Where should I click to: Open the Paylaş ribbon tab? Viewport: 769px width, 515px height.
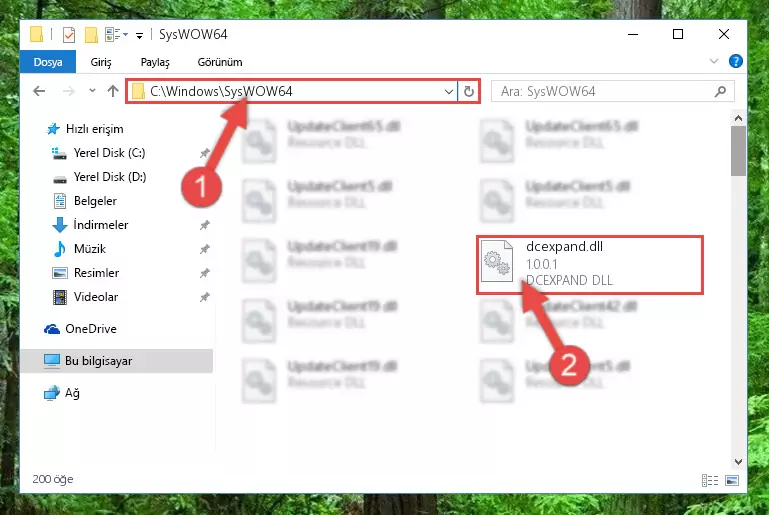[x=155, y=62]
